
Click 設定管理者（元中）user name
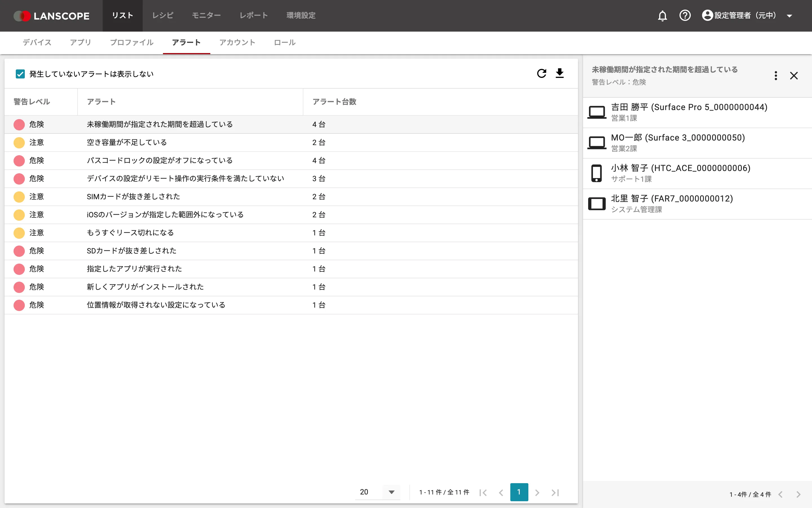coord(745,16)
